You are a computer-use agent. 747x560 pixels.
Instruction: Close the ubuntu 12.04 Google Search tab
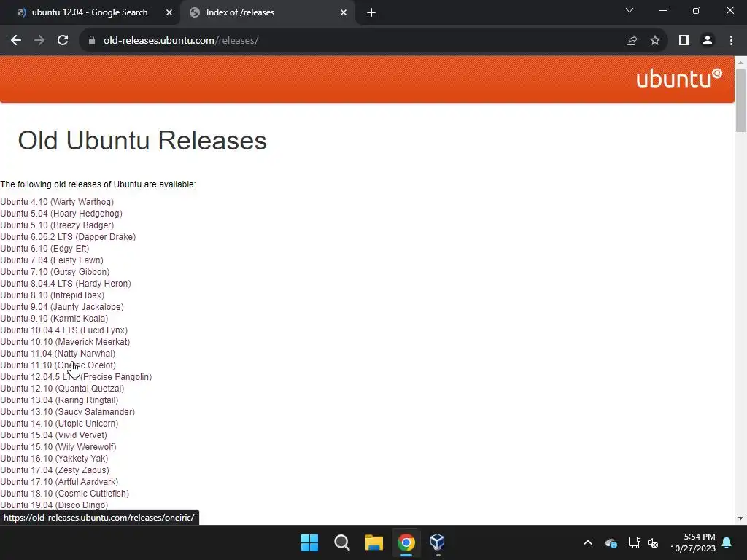coord(169,12)
